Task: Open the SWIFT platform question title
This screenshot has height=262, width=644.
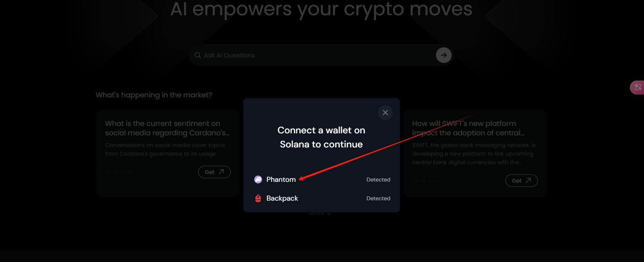Action: click(469, 128)
